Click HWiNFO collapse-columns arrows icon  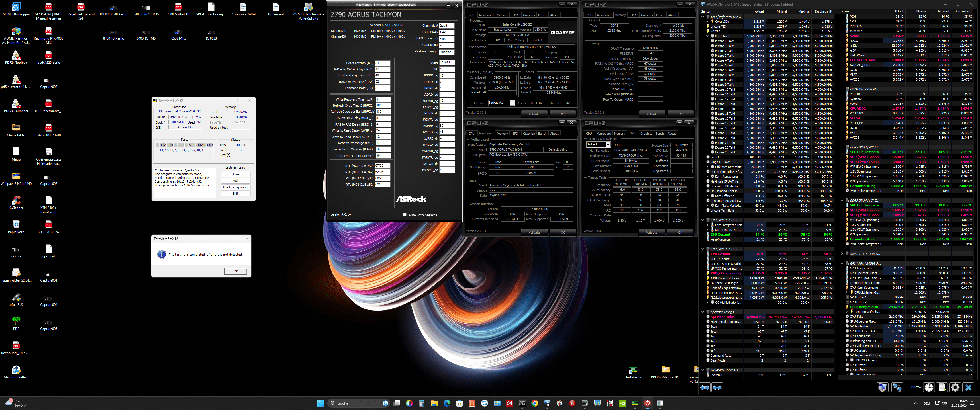coord(717,388)
